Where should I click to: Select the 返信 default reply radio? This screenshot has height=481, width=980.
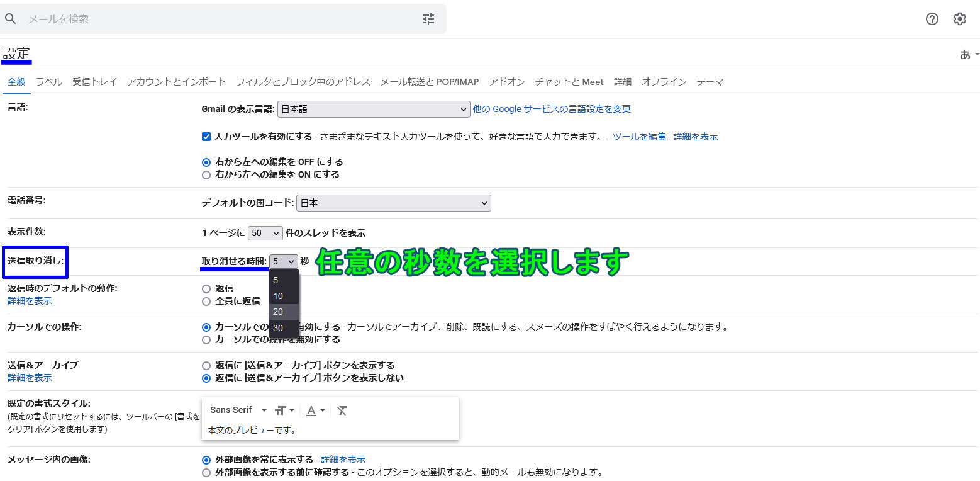click(x=206, y=288)
